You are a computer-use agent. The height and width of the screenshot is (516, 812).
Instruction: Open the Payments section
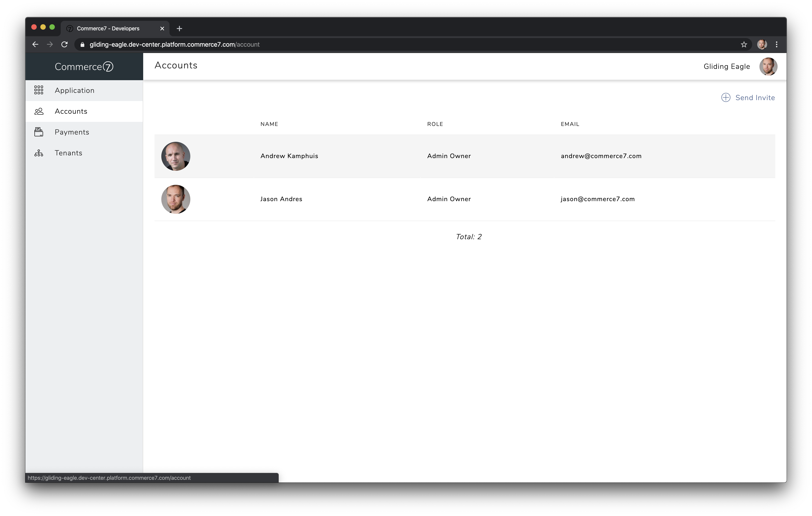[x=84, y=132]
